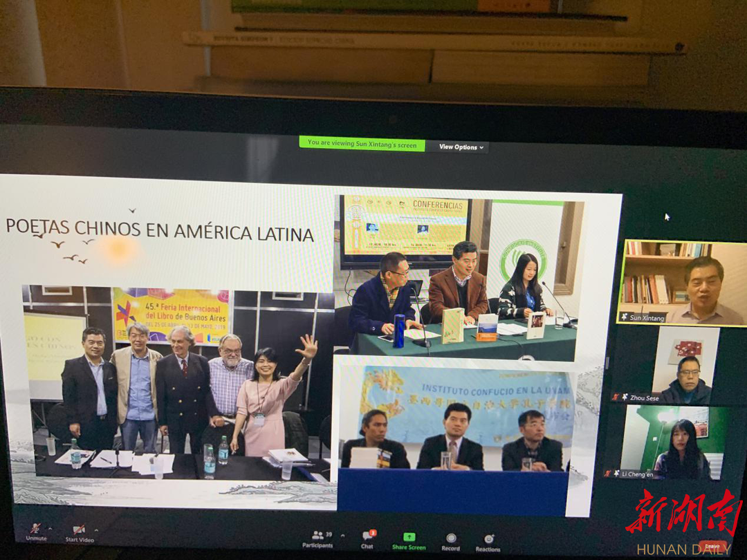Expand video options arrow beside Start Video
The width and height of the screenshot is (747, 560).
click(x=96, y=530)
